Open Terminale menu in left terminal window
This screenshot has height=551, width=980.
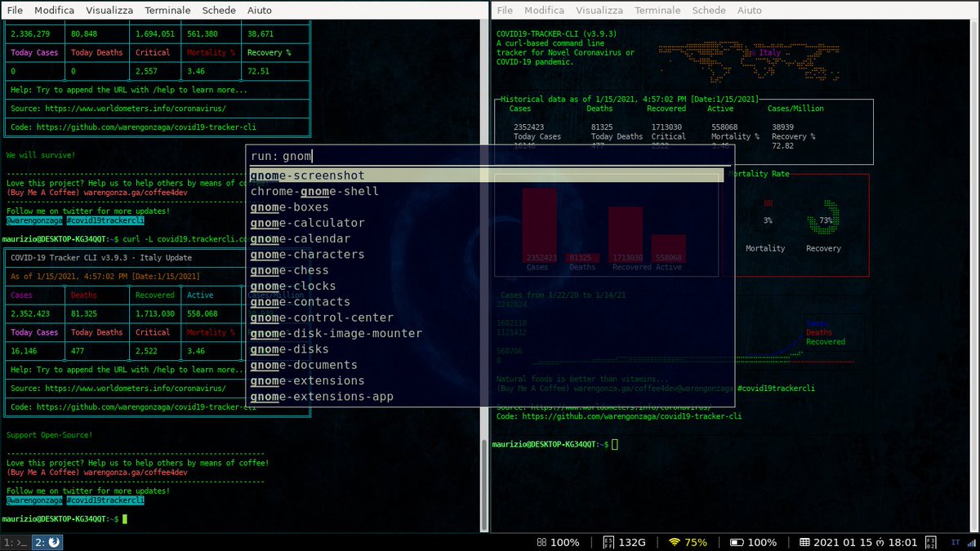pyautogui.click(x=167, y=11)
